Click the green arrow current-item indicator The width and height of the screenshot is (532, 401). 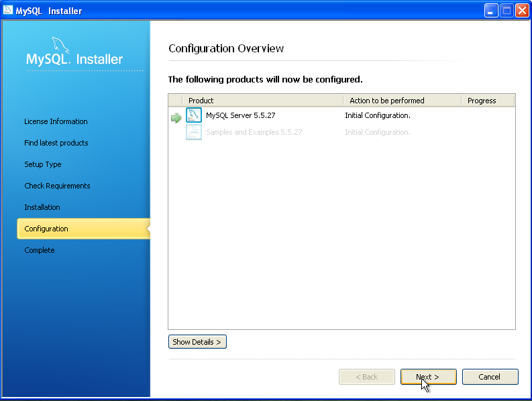[176, 118]
